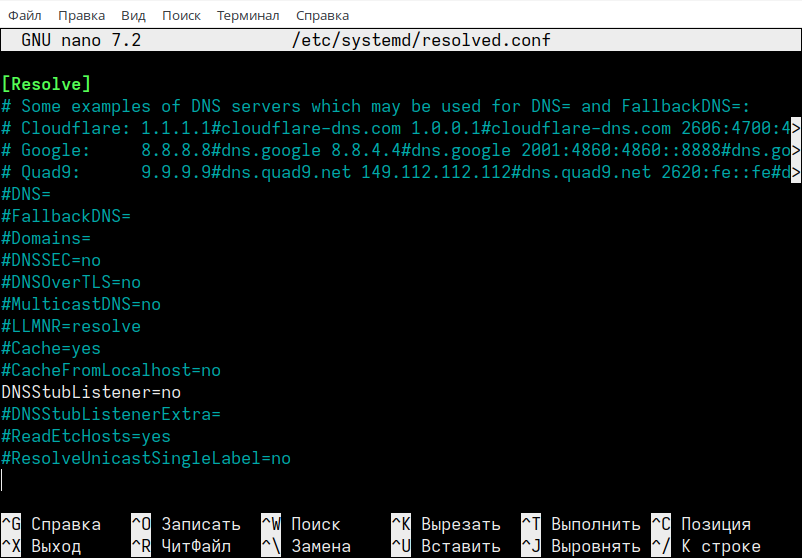The image size is (802, 558).
Task: Open the Справка menu in the menu bar
Action: (x=323, y=16)
